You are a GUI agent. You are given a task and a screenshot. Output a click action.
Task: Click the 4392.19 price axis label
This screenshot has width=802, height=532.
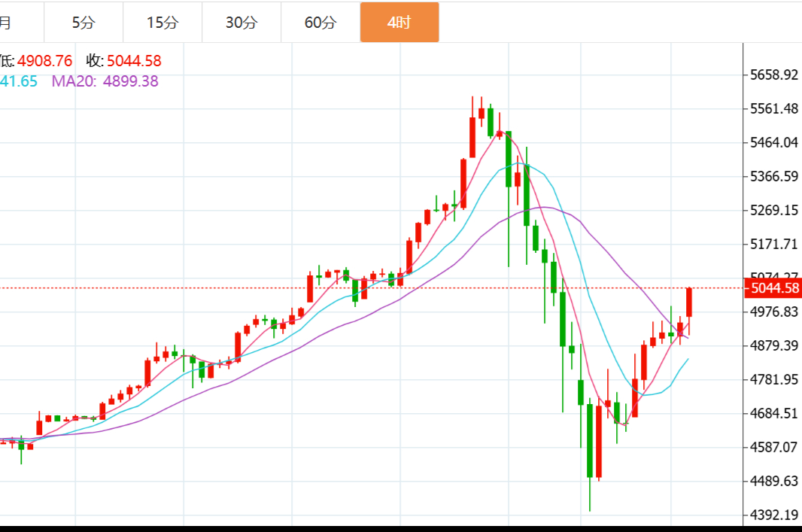coord(773,515)
